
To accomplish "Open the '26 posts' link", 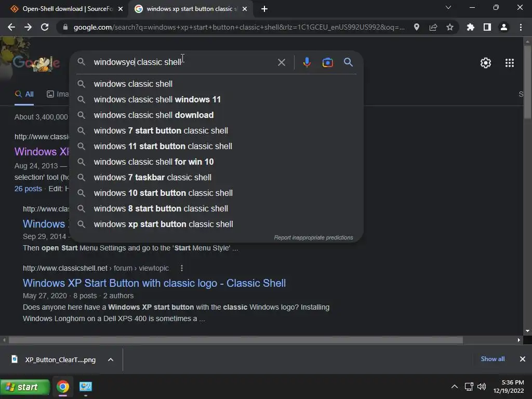I will (x=28, y=189).
